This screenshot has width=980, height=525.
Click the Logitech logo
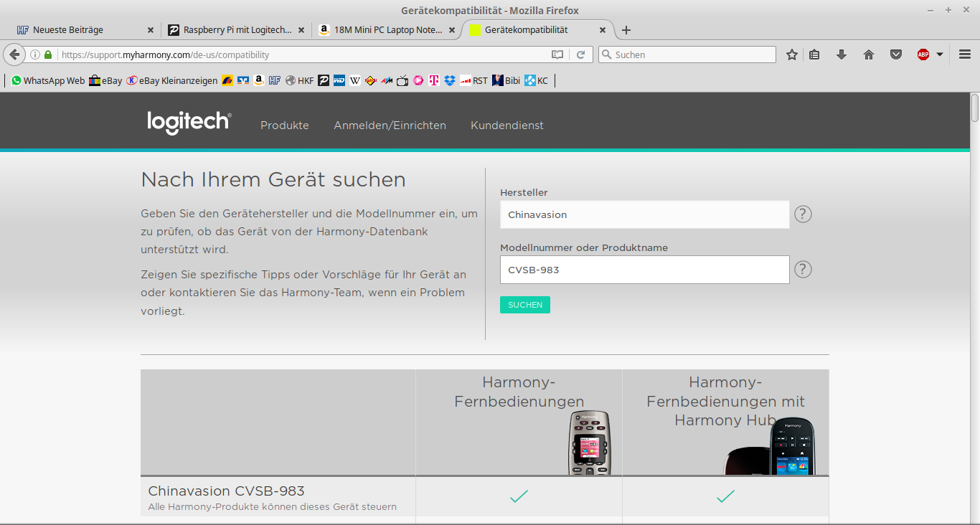tap(189, 123)
